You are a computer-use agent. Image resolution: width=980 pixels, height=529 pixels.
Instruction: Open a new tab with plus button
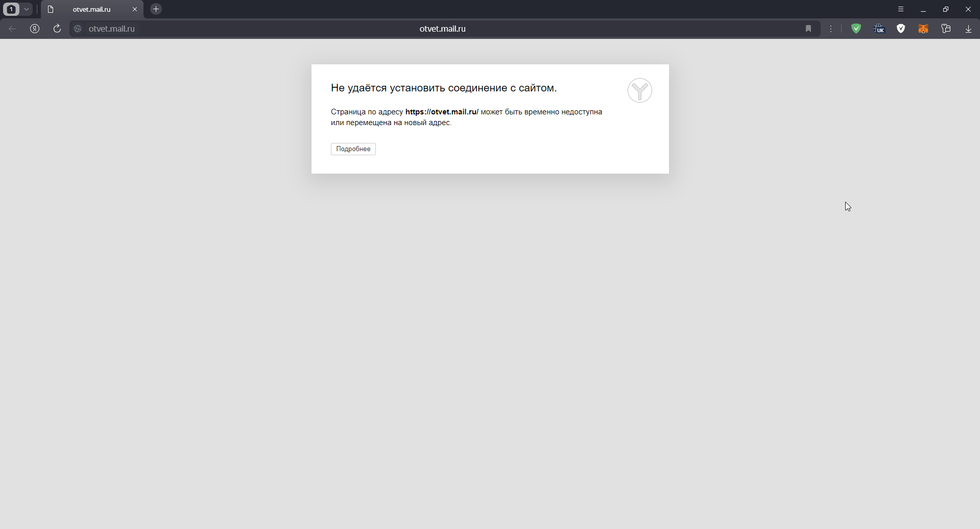(x=156, y=9)
